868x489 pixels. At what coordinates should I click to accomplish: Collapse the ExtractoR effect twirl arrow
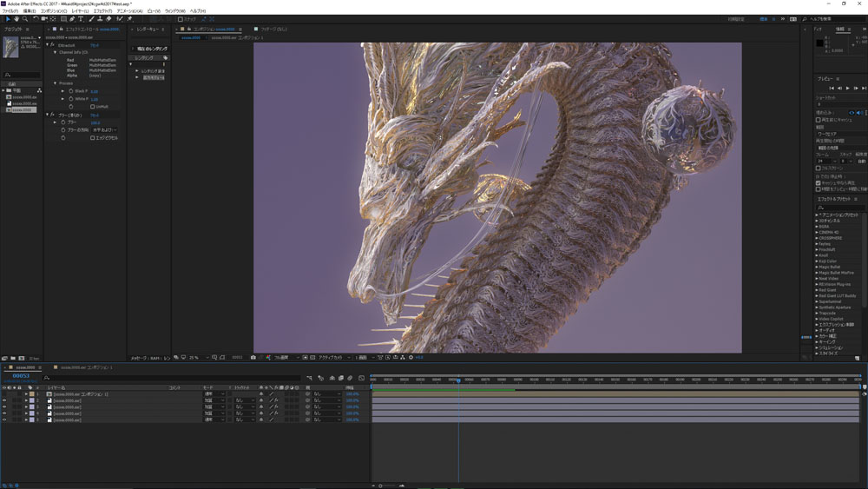(x=47, y=45)
